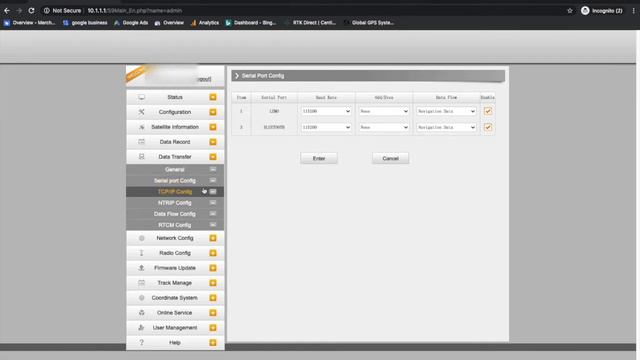Viewport: 640px width, 360px height.
Task: Expand Online Service with orange plus icon
Action: pos(213,313)
